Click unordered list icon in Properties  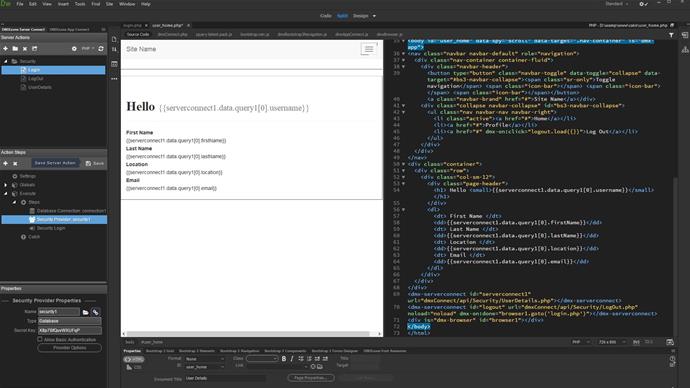[301, 359]
